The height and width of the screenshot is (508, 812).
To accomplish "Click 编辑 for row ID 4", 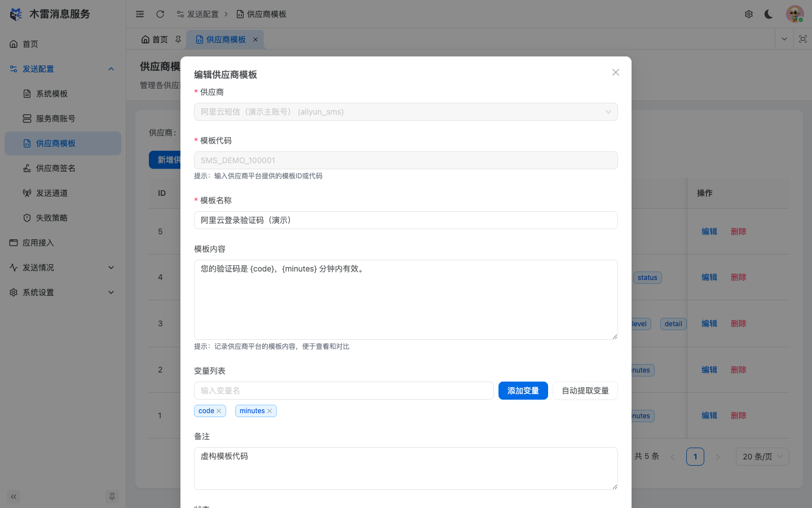I will 709,277.
